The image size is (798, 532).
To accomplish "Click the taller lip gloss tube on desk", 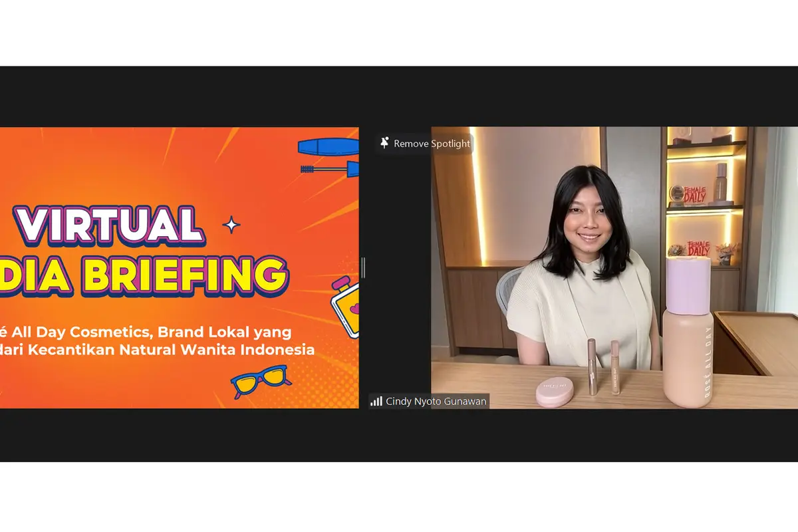I will coord(592,368).
